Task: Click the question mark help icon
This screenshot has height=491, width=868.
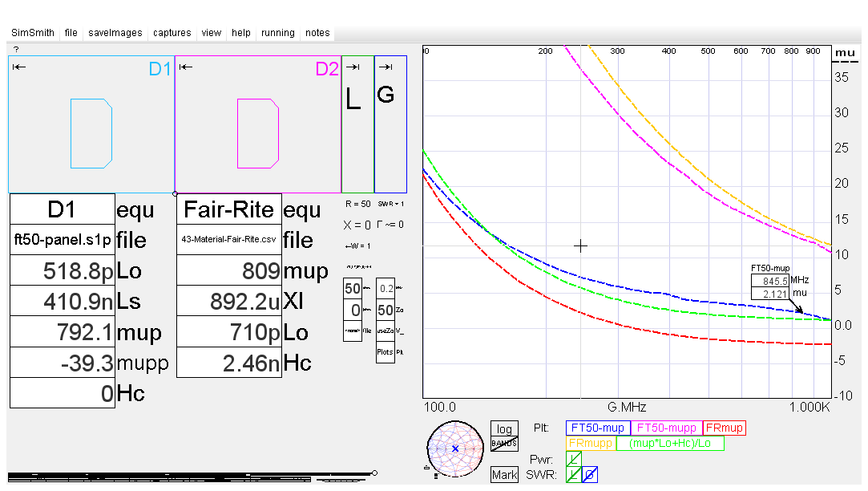Action: tap(16, 49)
